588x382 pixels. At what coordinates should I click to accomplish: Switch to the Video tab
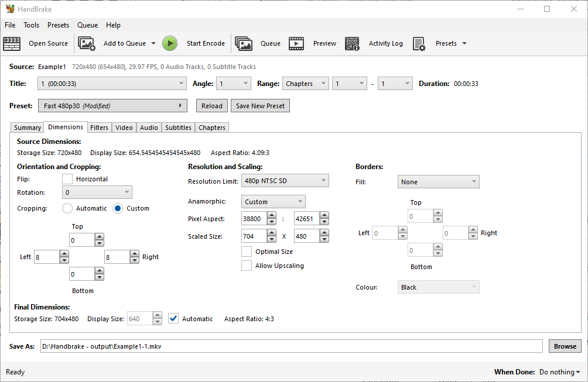pos(124,128)
